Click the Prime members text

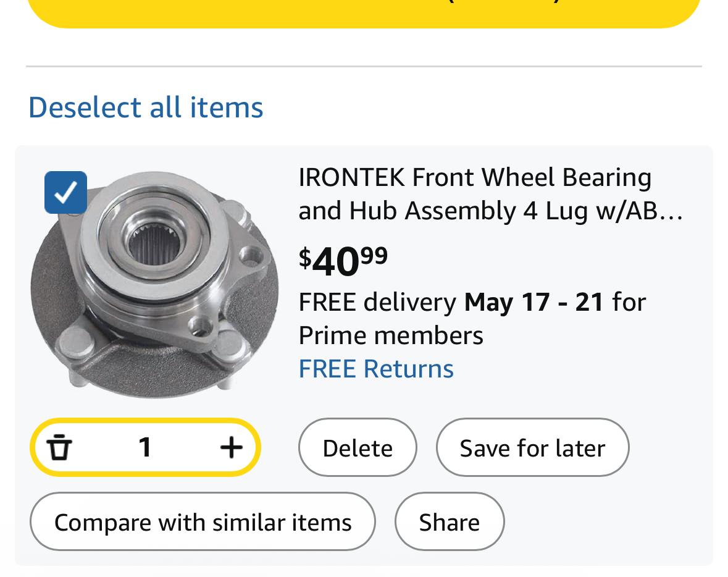pos(390,335)
